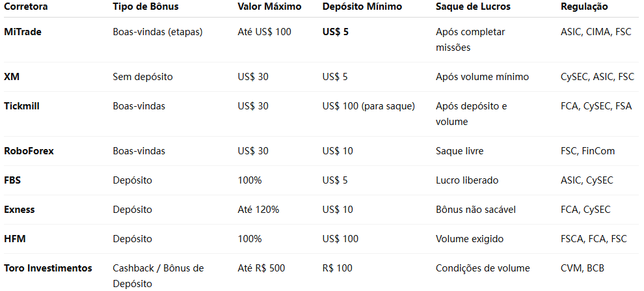Click the Corretora column header
644x291 pixels.
25,7
